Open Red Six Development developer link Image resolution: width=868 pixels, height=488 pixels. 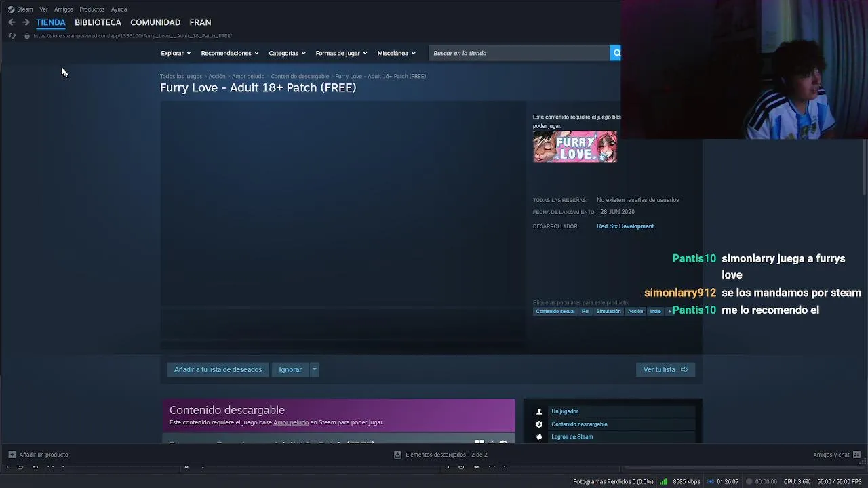point(625,226)
